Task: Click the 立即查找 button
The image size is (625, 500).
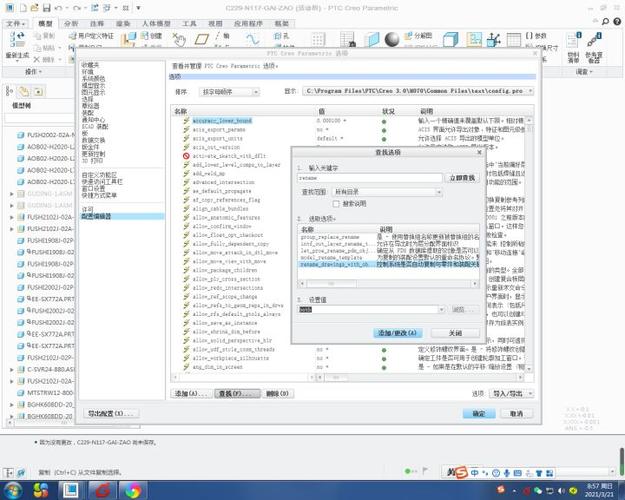Action: coord(462,178)
